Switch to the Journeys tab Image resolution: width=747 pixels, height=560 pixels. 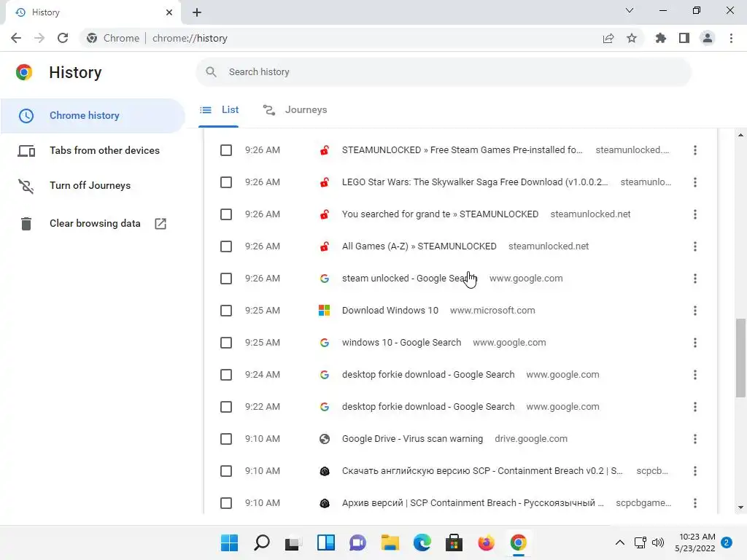[295, 110]
